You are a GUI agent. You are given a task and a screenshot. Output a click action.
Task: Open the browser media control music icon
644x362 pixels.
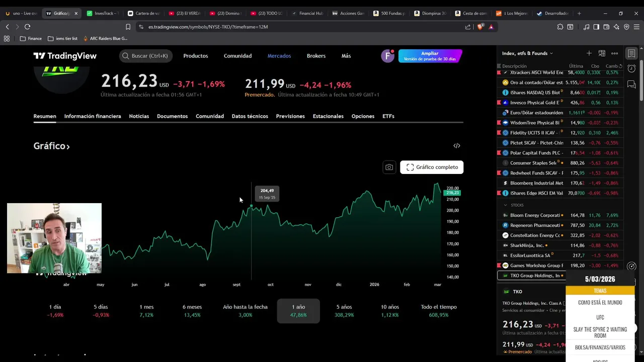tap(586, 27)
